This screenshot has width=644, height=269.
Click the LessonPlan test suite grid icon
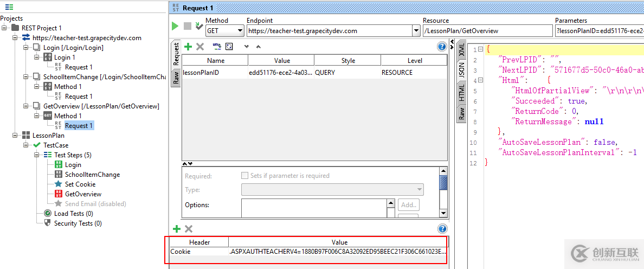pyautogui.click(x=26, y=136)
